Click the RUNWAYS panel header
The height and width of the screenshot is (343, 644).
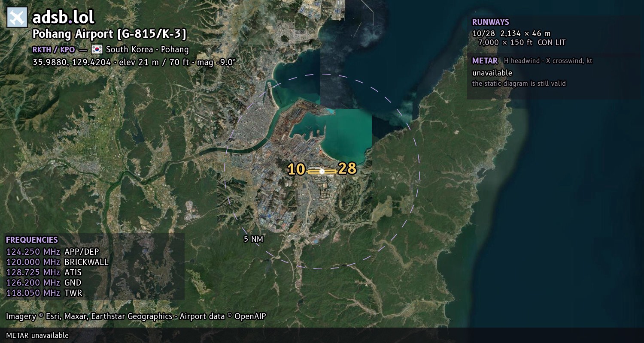(490, 22)
